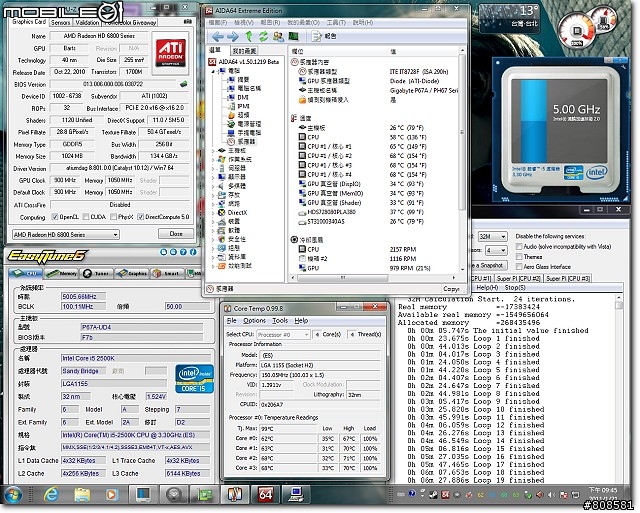Viewport: 640px width, 513px height.
Task: Go forward in AIDA64 toolbar
Action: tap(233, 36)
